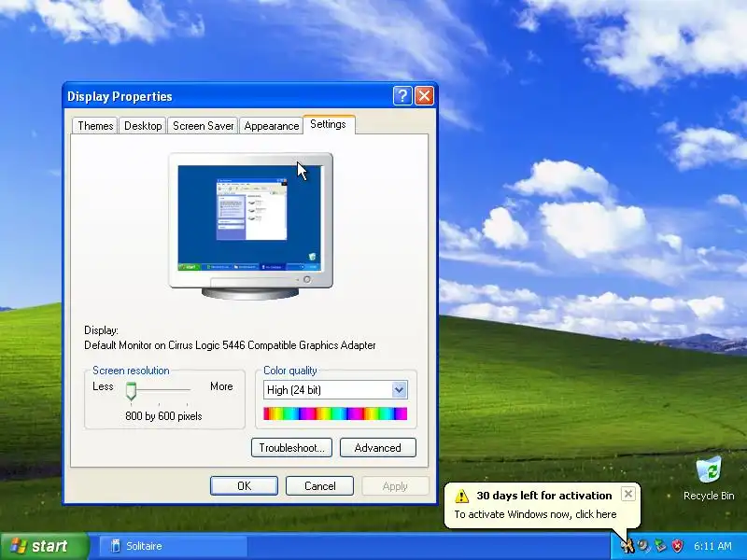747x560 pixels.
Task: Click the network connection tray icon
Action: [x=660, y=546]
